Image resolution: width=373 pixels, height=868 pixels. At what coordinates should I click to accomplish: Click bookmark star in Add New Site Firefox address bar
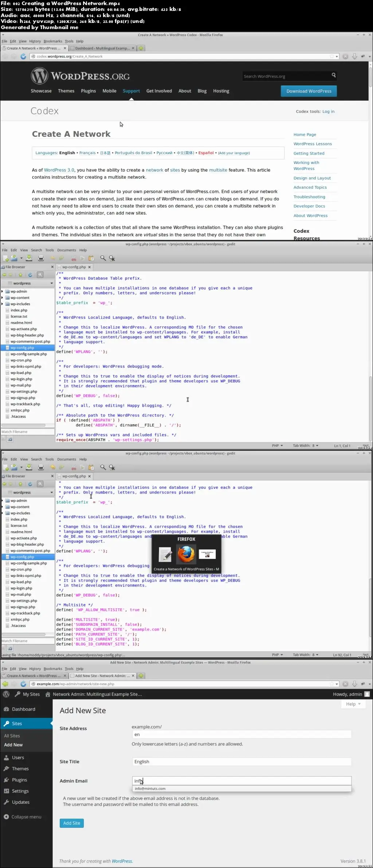(331, 684)
